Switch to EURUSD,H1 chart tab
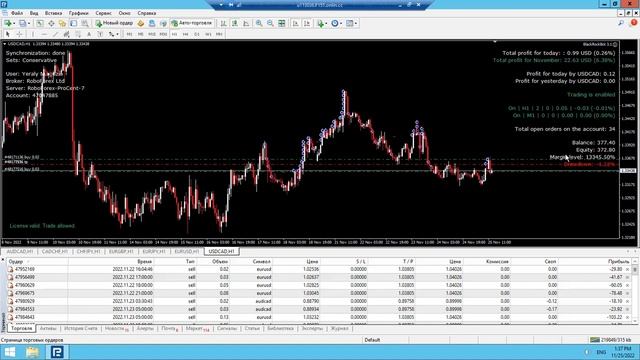The width and height of the screenshot is (640, 360). [x=187, y=251]
